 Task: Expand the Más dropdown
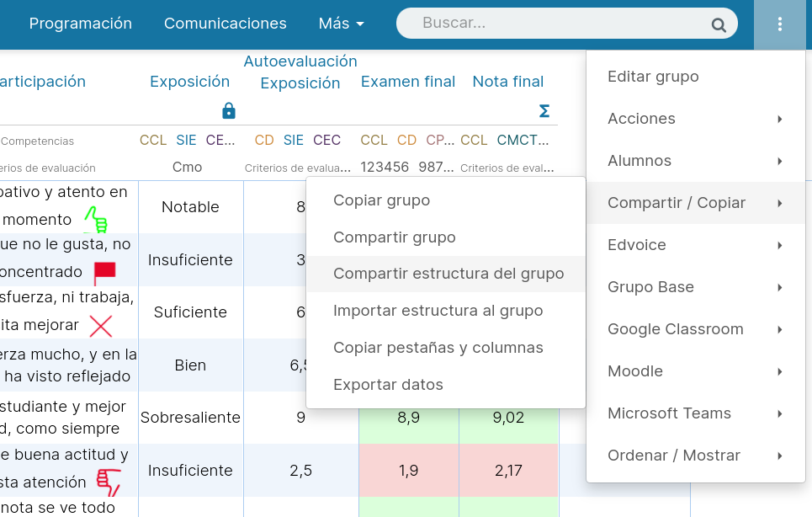342,24
